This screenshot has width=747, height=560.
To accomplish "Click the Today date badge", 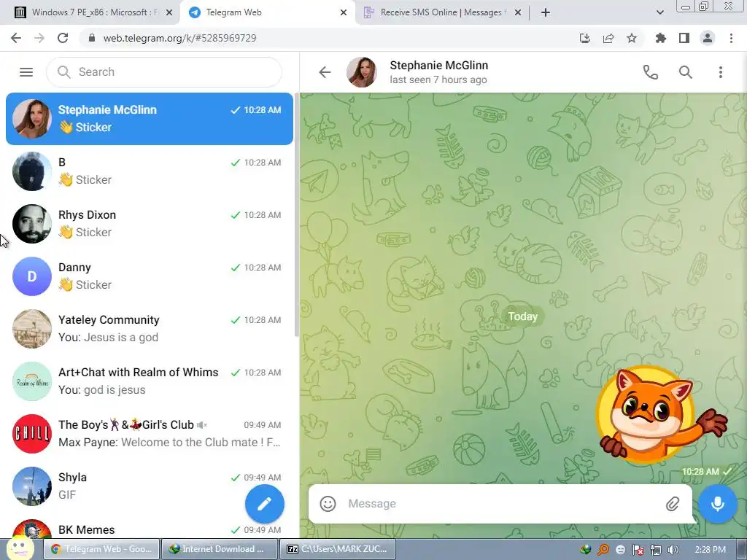I will click(522, 316).
